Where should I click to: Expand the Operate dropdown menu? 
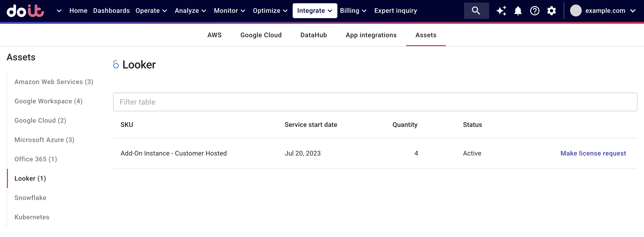point(151,11)
